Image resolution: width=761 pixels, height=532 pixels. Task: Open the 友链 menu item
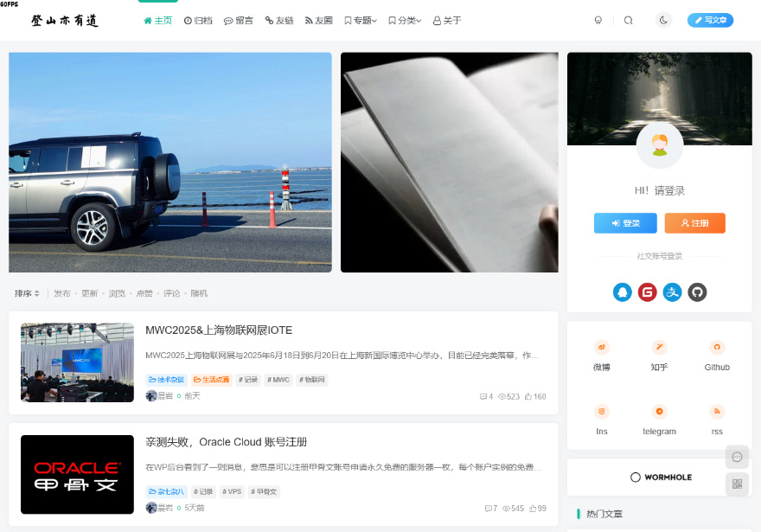[279, 20]
